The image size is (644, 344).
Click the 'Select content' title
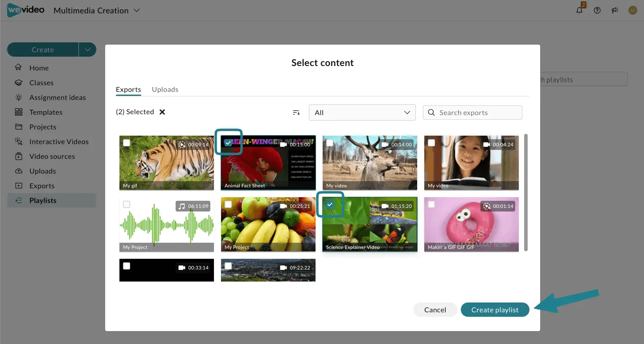click(323, 63)
